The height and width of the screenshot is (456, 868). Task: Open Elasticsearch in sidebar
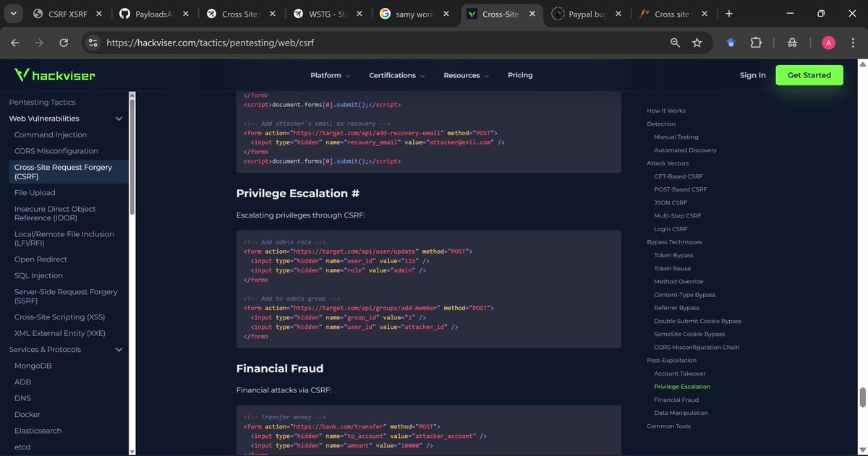(38, 431)
